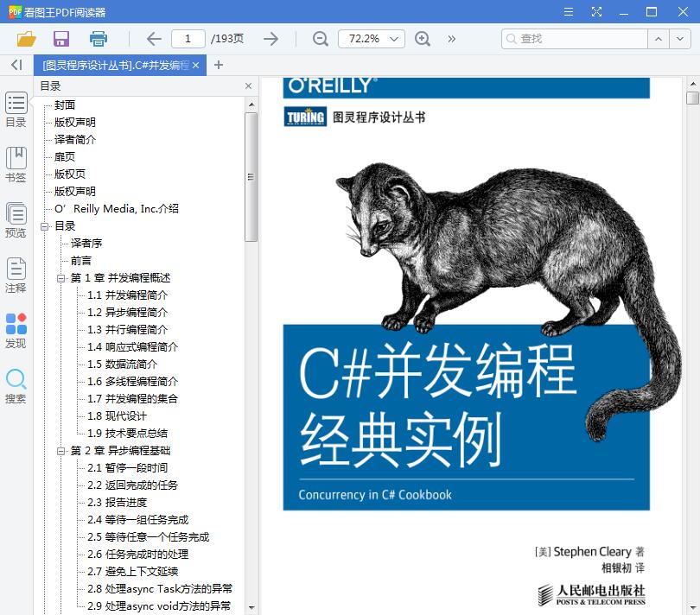
Task: Toggle fullscreen mode in the title bar
Action: pos(596,11)
